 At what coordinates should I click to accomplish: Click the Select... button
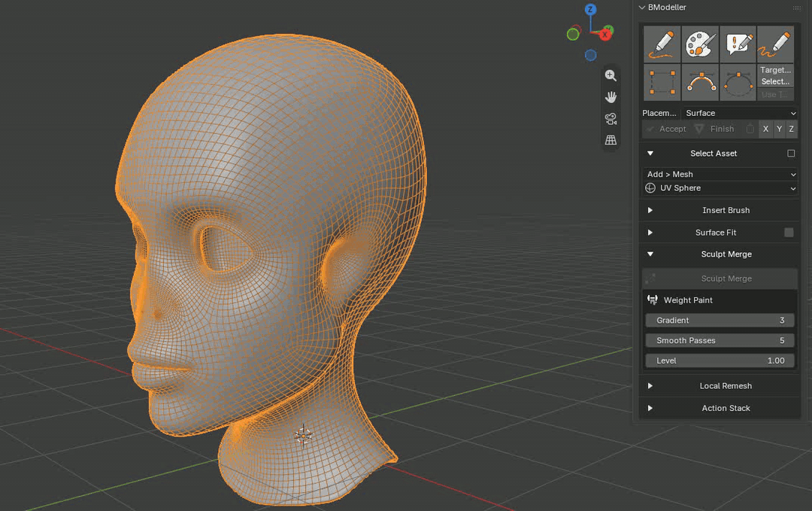point(775,81)
